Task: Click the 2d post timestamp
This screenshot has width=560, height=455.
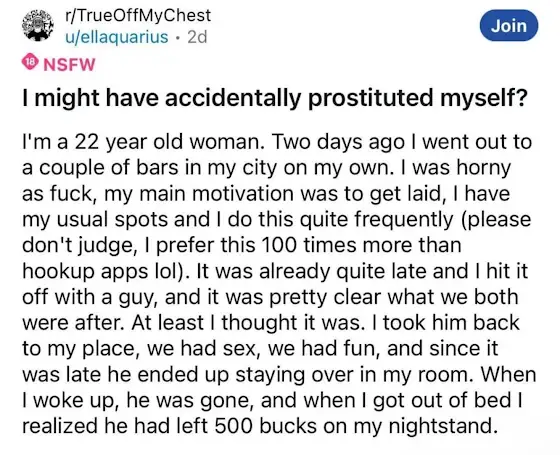Action: pos(197,37)
